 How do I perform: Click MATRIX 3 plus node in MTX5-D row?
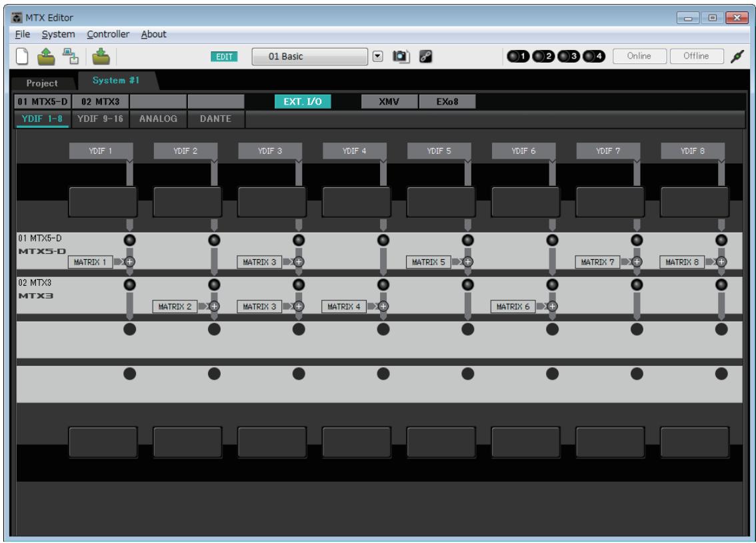pyautogui.click(x=299, y=262)
